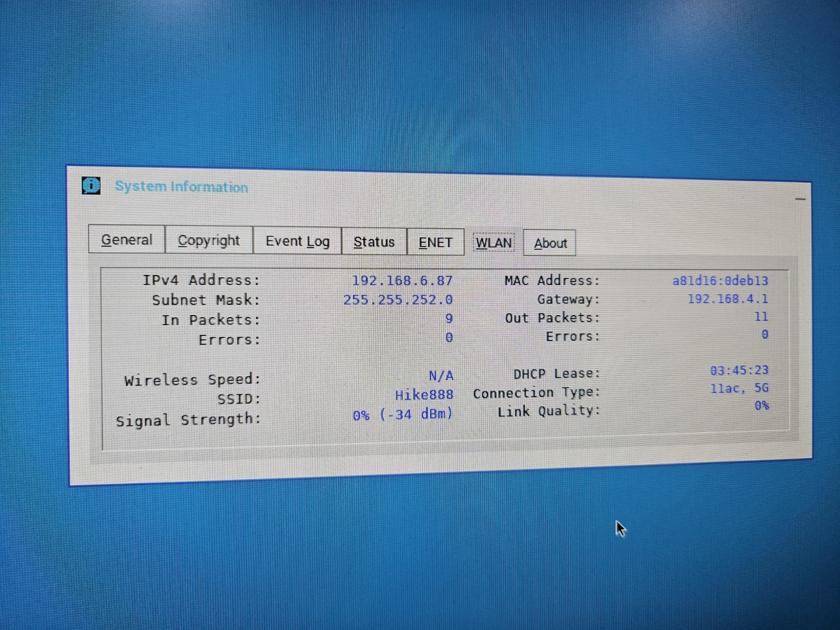This screenshot has height=630, width=840.
Task: Switch to the ENET tab
Action: (435, 243)
